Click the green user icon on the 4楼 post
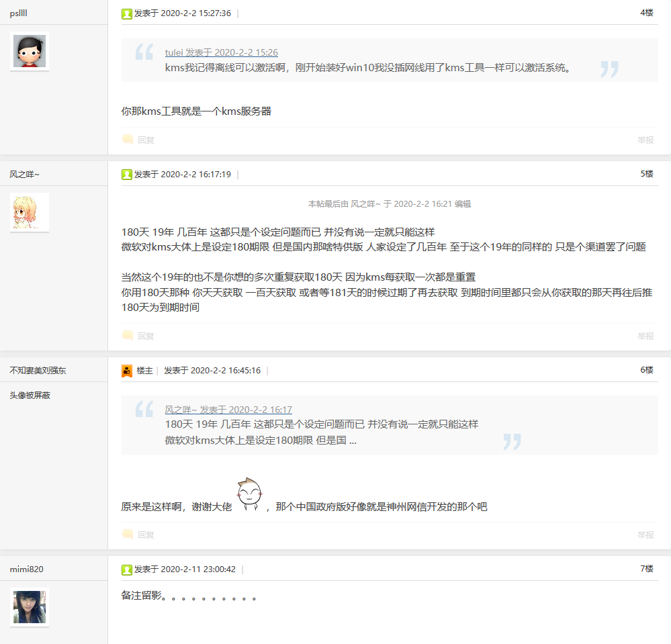The image size is (671, 644). tap(127, 13)
